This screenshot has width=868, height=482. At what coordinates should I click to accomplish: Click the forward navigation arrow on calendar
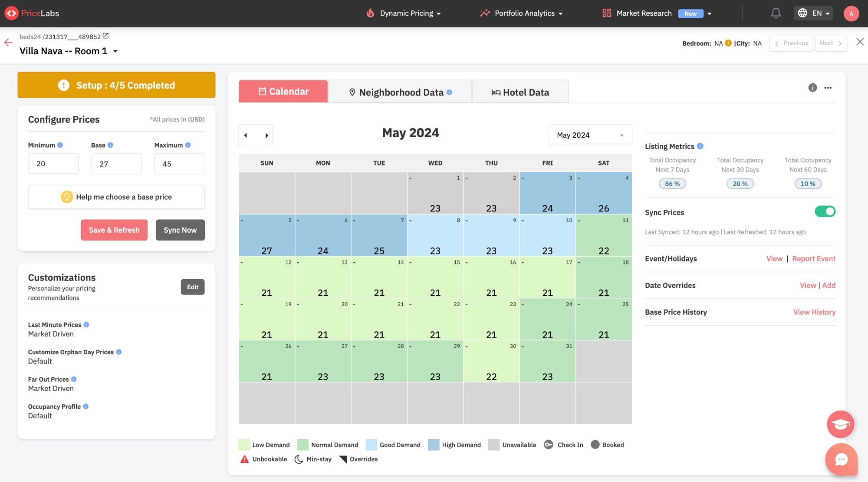pos(266,135)
